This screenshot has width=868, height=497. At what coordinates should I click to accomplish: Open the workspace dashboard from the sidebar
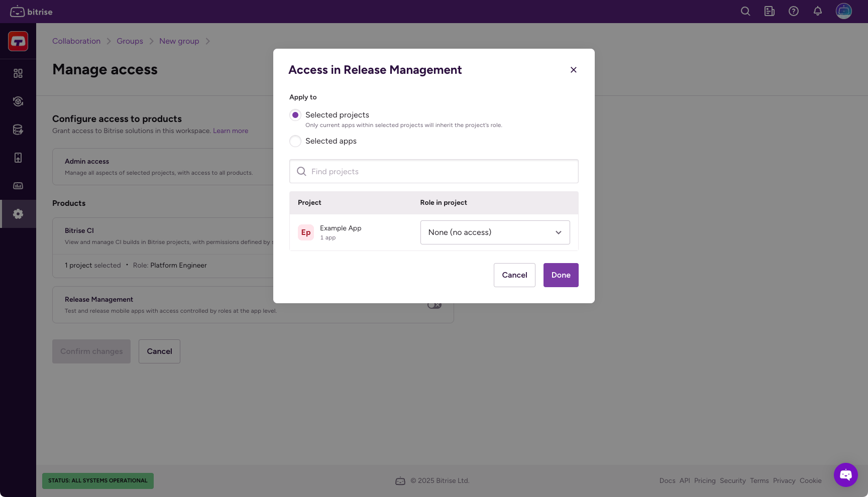(18, 73)
